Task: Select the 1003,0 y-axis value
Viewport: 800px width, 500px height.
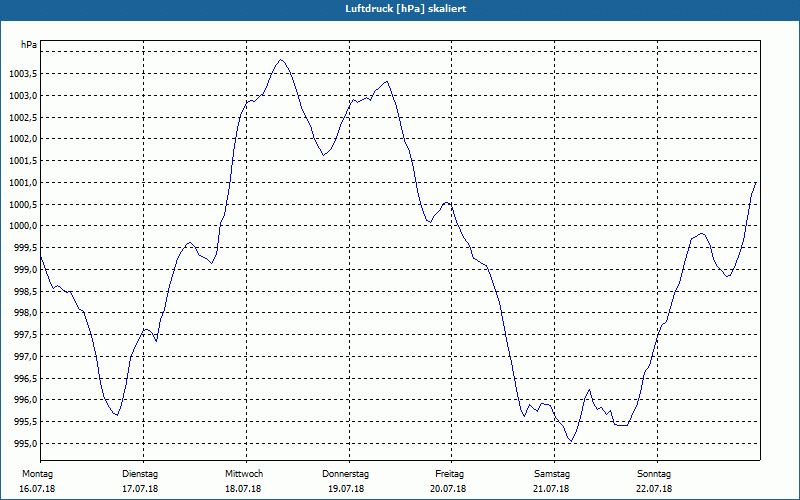Action: 23,96
